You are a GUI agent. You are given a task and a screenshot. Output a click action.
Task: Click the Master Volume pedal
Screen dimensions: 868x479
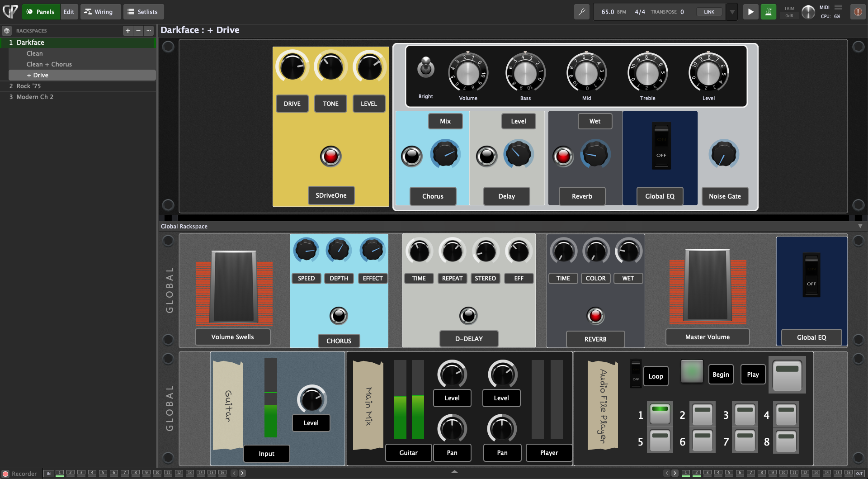[x=708, y=286]
